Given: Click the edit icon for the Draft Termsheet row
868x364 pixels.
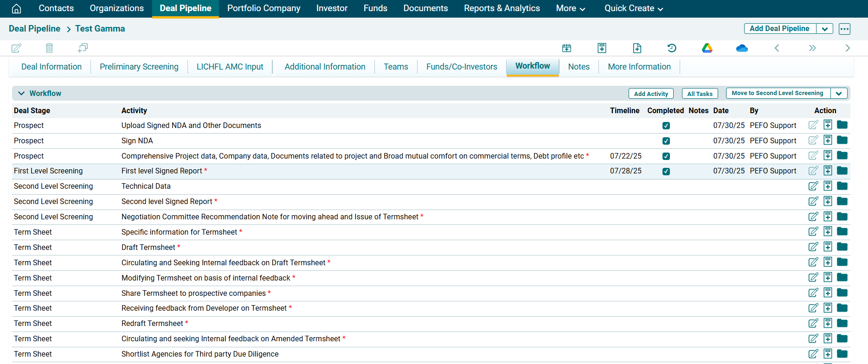Looking at the screenshot, I should [813, 247].
